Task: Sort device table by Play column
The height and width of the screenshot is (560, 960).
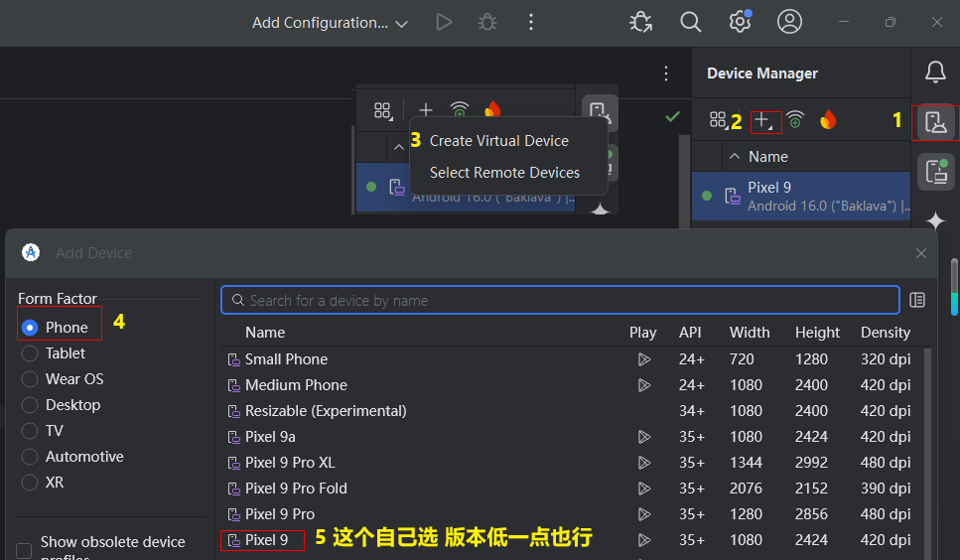Action: 643,333
